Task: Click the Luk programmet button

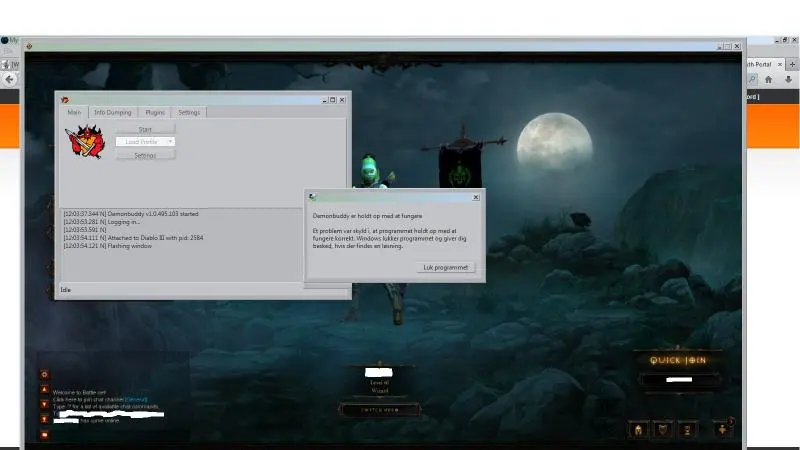Action: point(445,267)
